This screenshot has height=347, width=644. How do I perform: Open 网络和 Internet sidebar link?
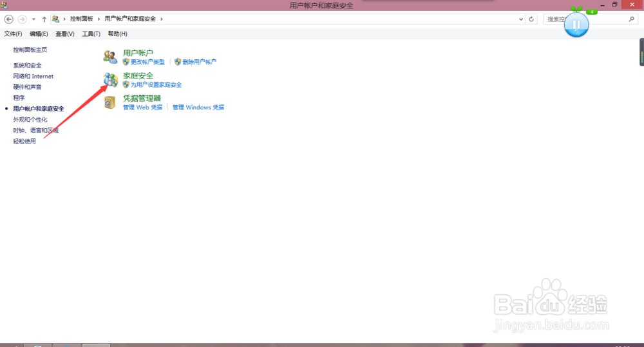33,77
